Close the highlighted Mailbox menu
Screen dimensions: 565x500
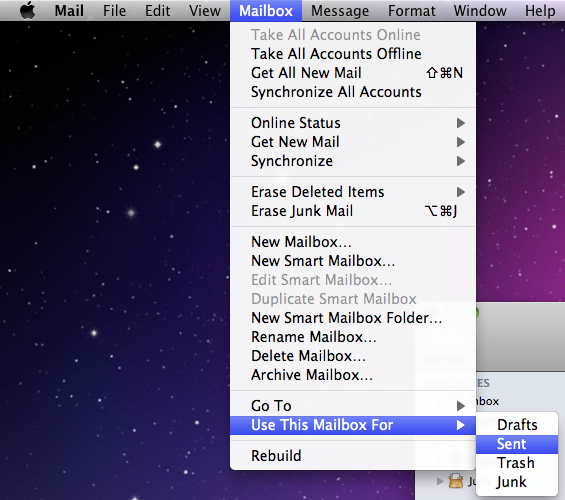[x=266, y=11]
